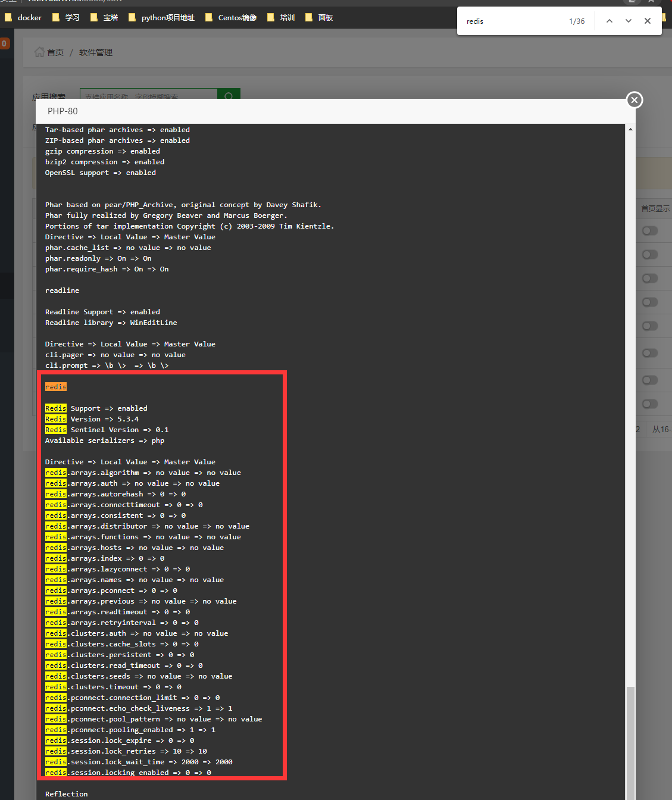
Task: Click the redis.arrays.previous line
Action: coord(141,601)
